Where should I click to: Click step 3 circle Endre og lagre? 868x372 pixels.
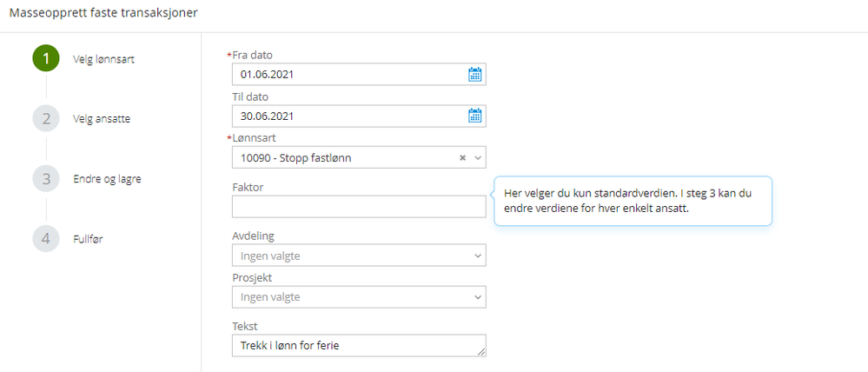pyautogui.click(x=46, y=179)
